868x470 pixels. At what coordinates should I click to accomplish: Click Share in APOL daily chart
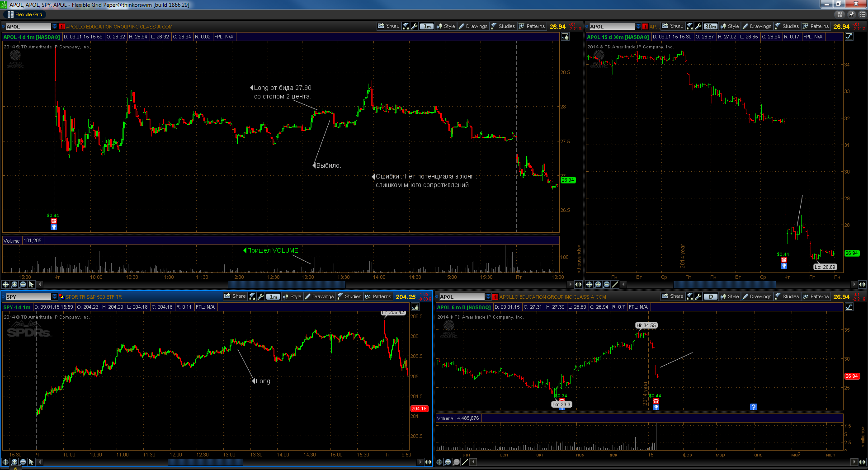pyautogui.click(x=673, y=296)
